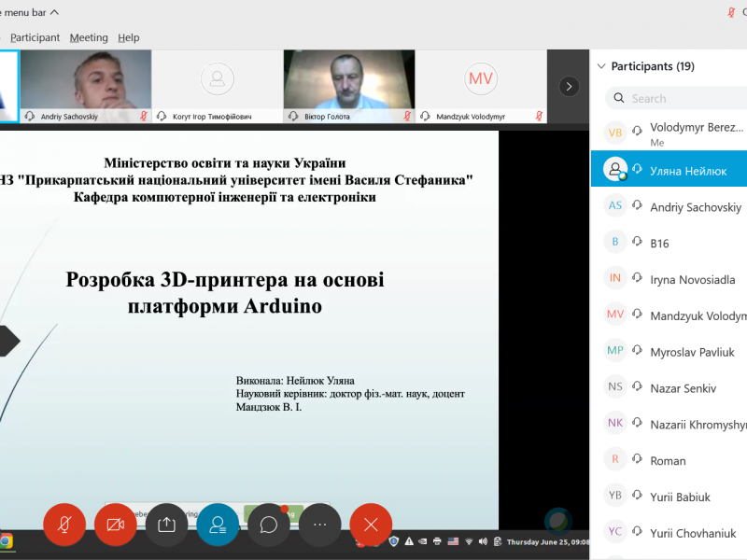747x560 pixels.
Task: Open the Meeting menu
Action: point(89,37)
